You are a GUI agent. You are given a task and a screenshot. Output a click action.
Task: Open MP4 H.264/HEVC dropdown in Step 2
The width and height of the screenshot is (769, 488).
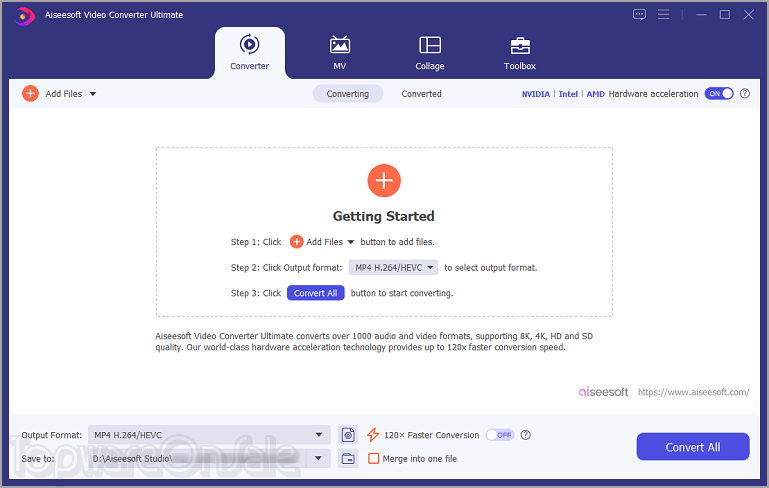click(x=393, y=267)
